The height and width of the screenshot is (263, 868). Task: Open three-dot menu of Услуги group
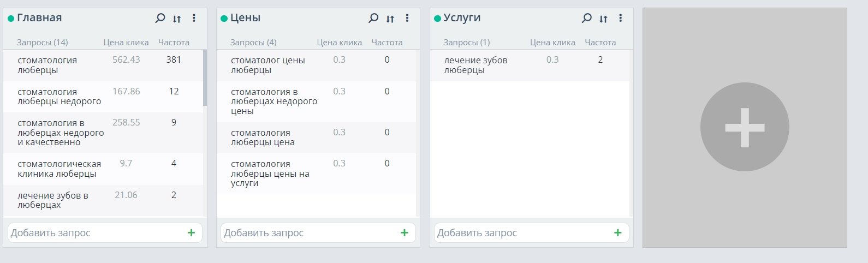pyautogui.click(x=620, y=18)
